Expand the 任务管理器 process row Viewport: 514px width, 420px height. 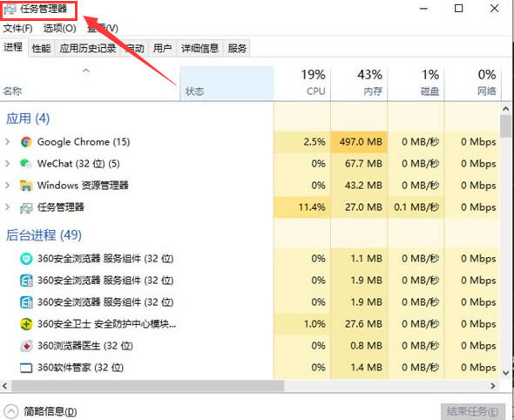(7, 207)
